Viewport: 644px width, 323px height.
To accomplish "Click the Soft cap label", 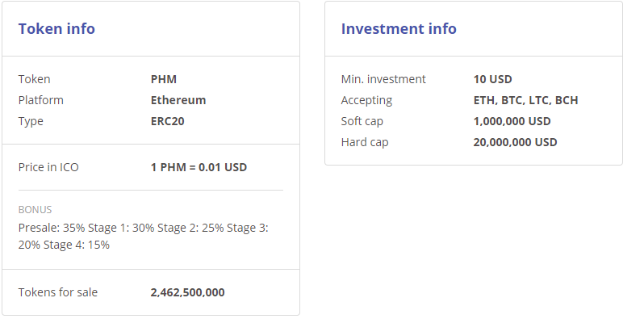I will [362, 121].
